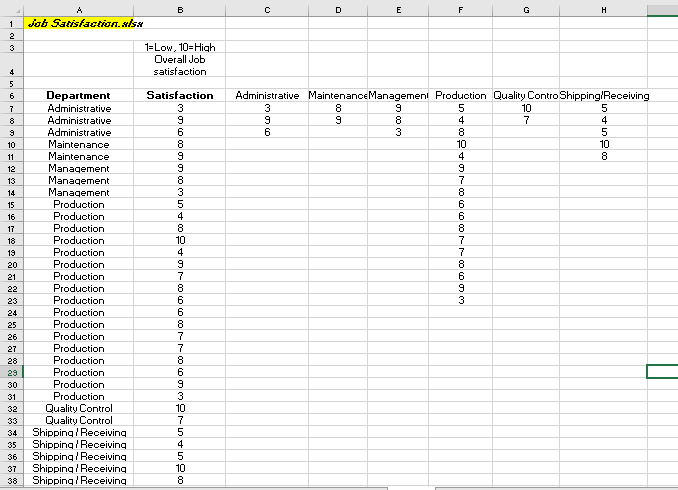This screenshot has width=678, height=490.
Task: Select row 38 header
Action: (x=12, y=480)
